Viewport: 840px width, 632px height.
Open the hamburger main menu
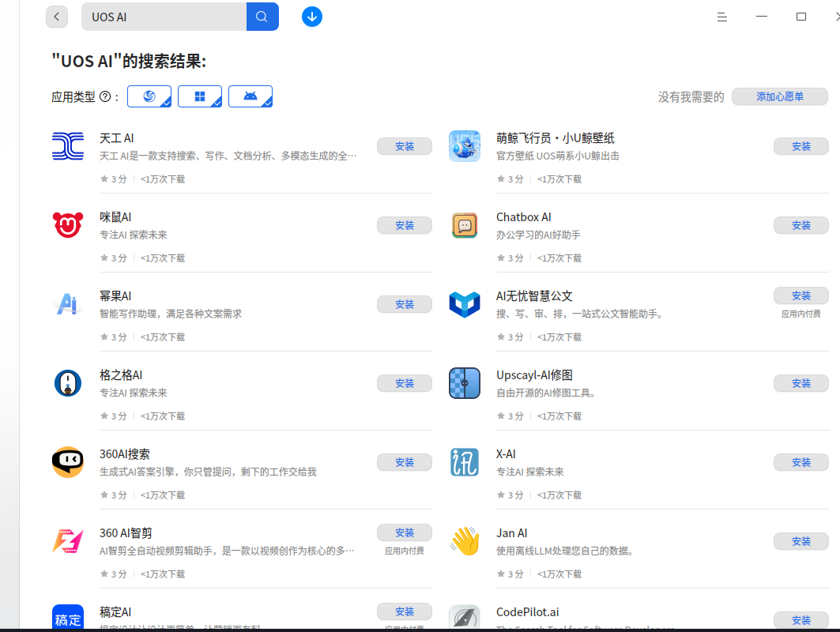click(722, 17)
